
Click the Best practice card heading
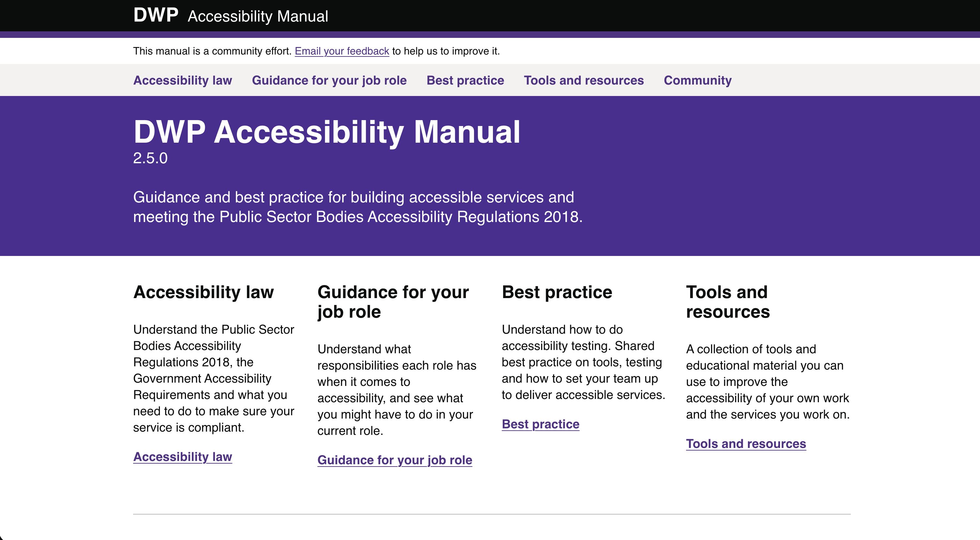pyautogui.click(x=557, y=292)
